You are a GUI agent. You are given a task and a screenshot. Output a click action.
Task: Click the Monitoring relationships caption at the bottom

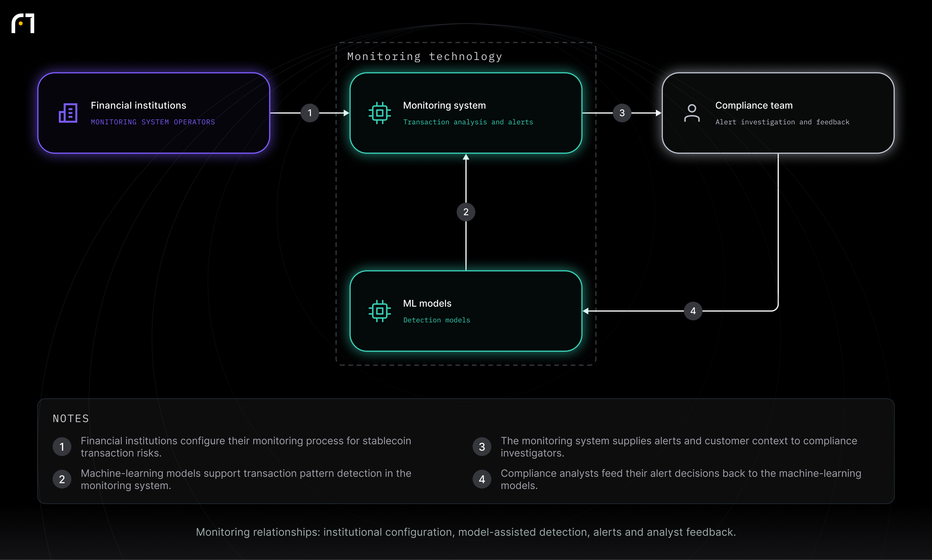[466, 532]
